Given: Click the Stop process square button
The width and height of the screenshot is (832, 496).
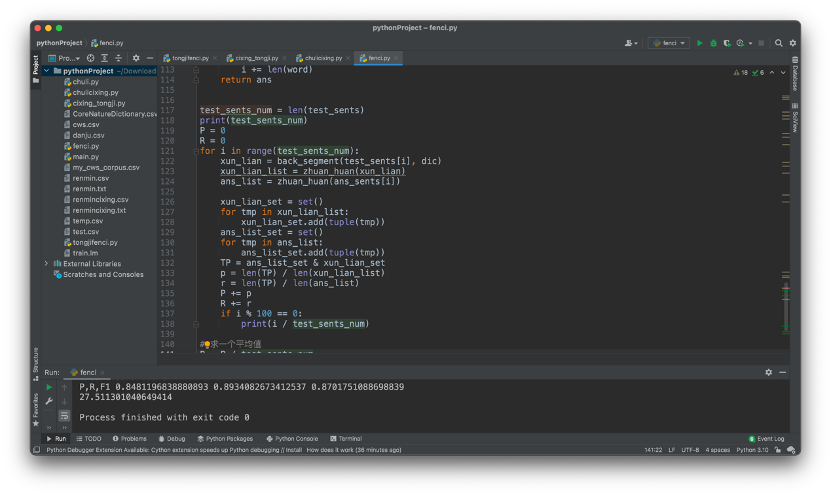Looking at the screenshot, I should 761,43.
